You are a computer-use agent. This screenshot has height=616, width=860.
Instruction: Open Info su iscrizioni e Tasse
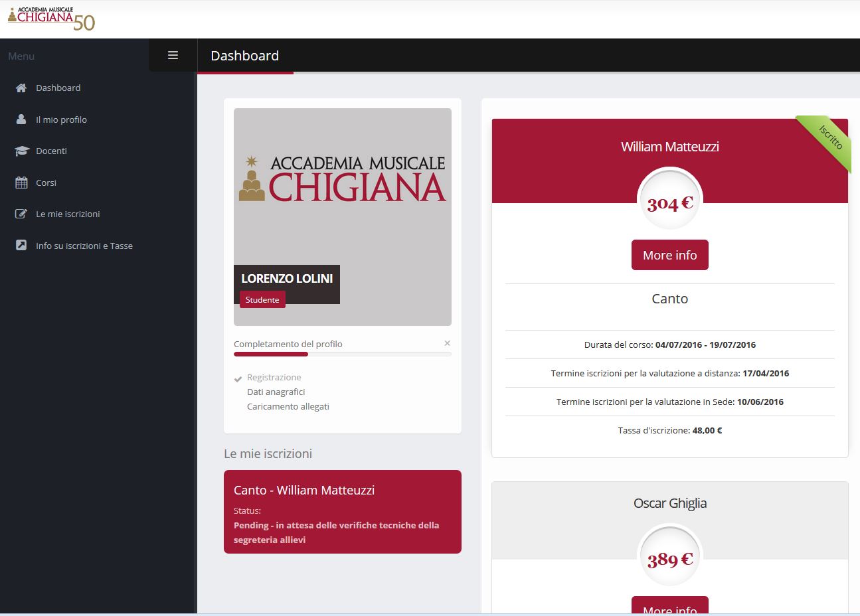tap(84, 246)
